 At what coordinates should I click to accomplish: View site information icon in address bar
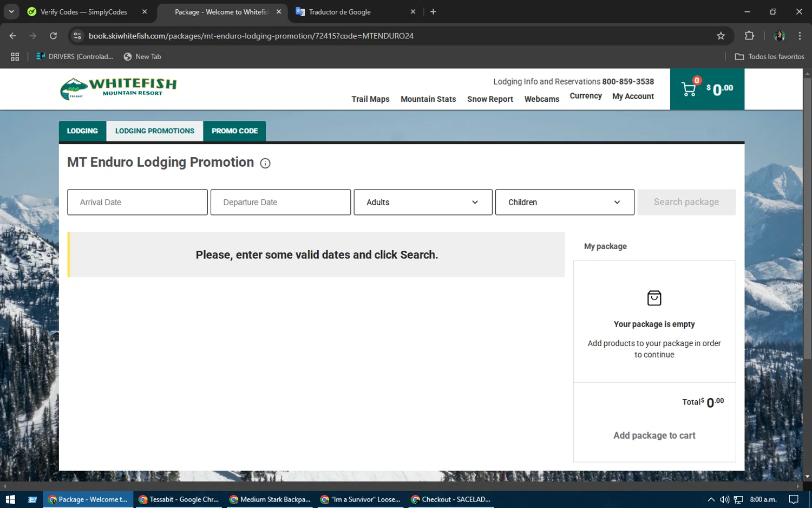(77, 36)
